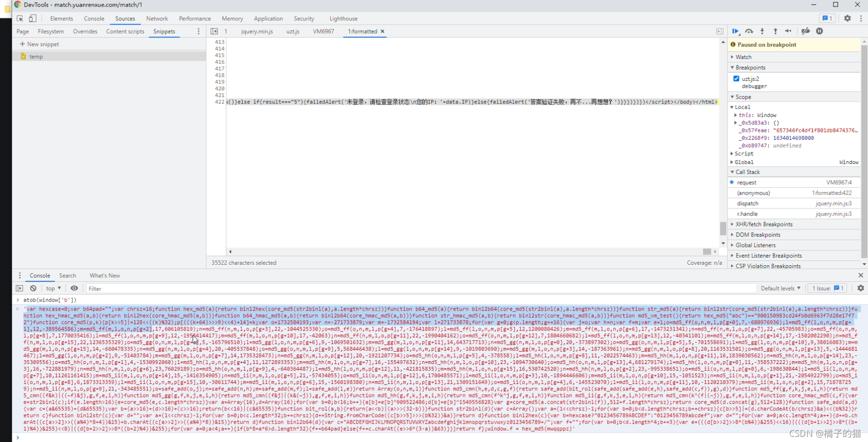Click the Coverage: n/a status text
Viewport: 868px width, 442px height.
(x=704, y=262)
